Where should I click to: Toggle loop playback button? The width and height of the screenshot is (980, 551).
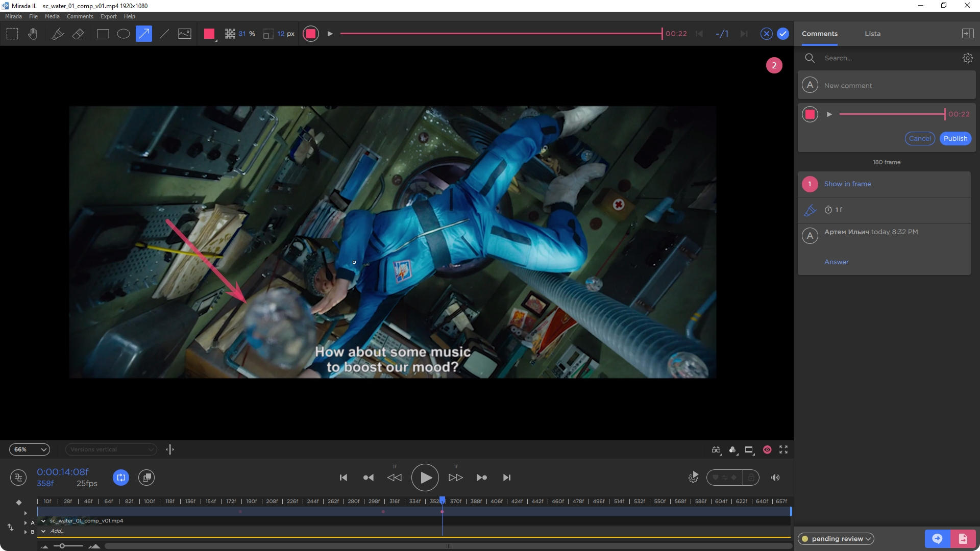click(121, 478)
